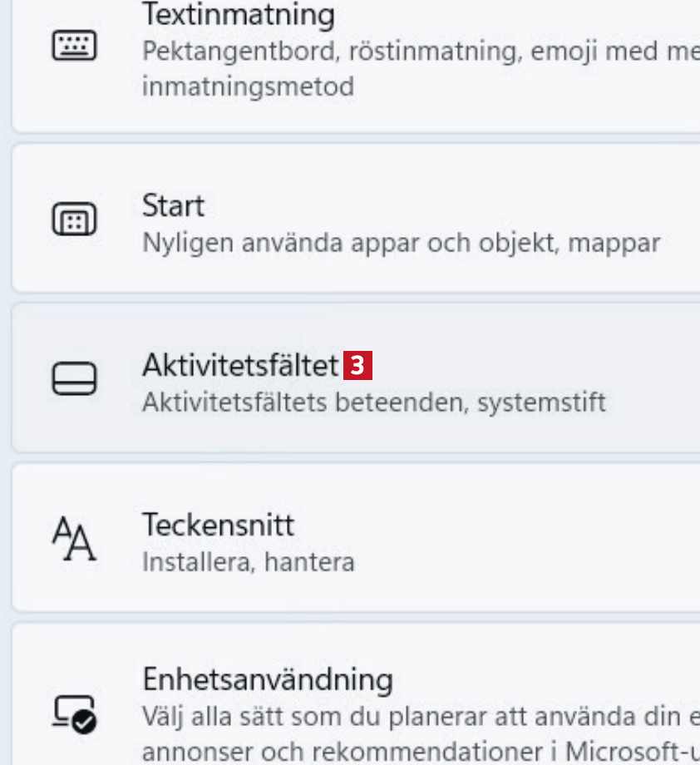Click 'Aktivitetsfältets beteenden, systemstift' description
This screenshot has height=765, width=700.
[373, 402]
